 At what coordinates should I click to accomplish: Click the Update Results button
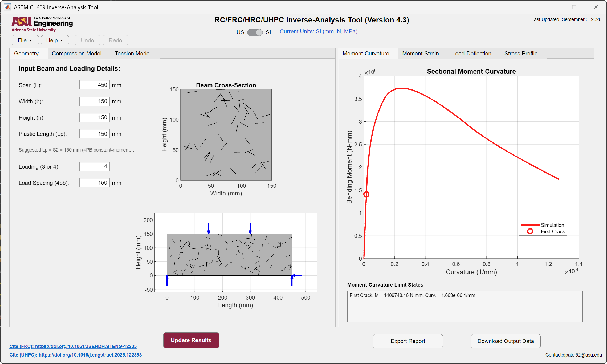191,340
